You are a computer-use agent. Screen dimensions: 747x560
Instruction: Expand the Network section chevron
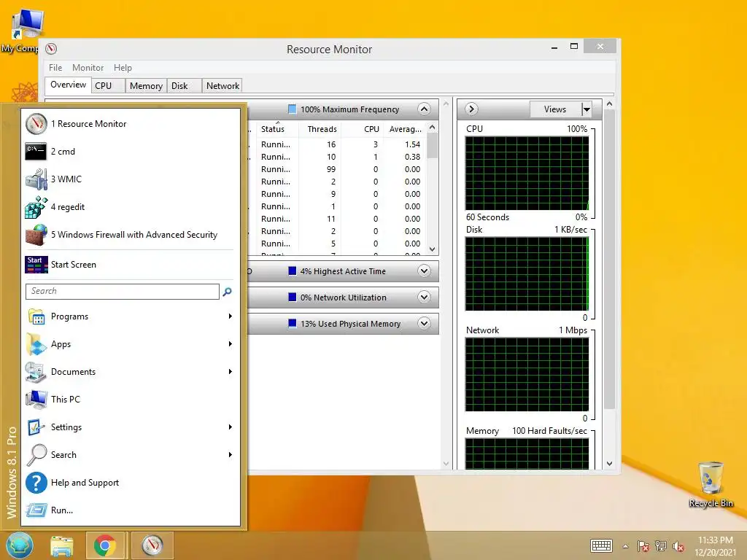(424, 297)
